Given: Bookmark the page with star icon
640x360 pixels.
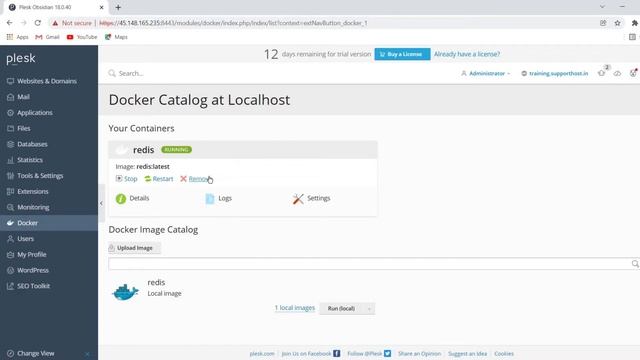Looking at the screenshot, I should (x=618, y=23).
